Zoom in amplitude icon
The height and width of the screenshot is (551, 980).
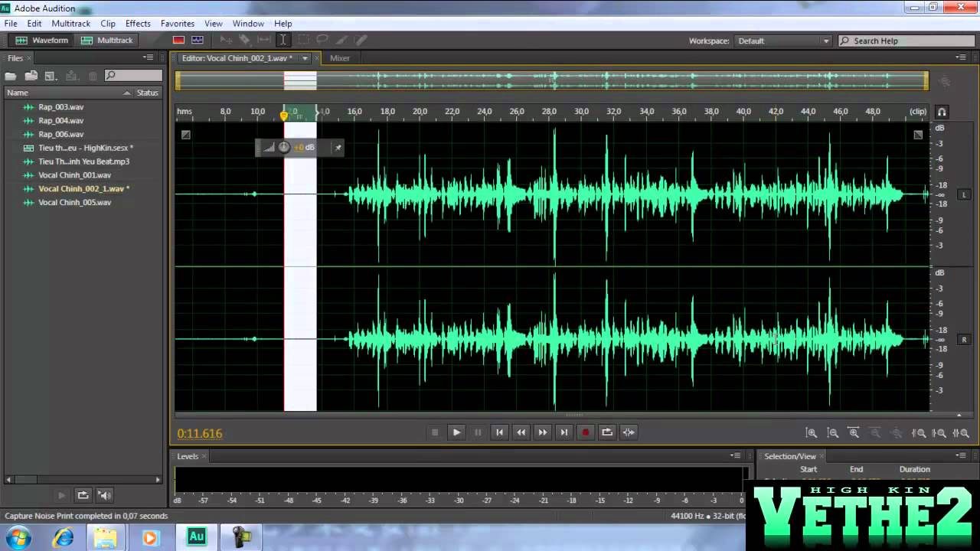pos(812,433)
